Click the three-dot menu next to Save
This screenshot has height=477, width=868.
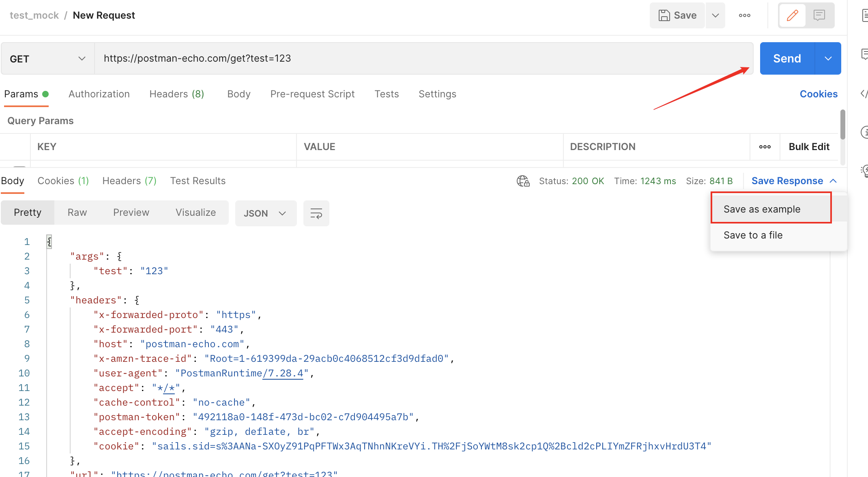point(744,15)
